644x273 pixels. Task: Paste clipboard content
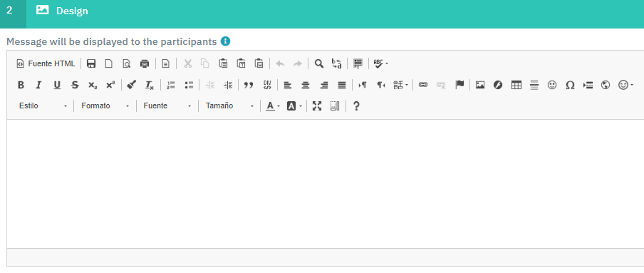coord(223,63)
